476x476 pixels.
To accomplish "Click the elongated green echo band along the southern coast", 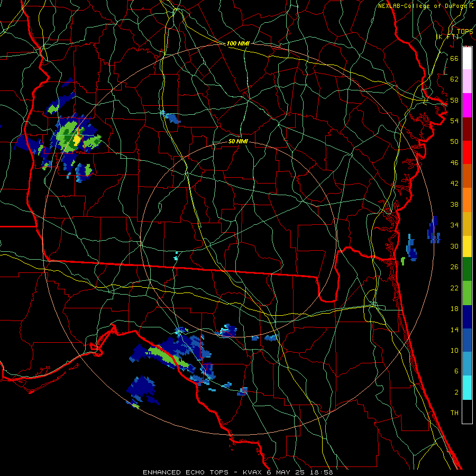I will point(167,356).
